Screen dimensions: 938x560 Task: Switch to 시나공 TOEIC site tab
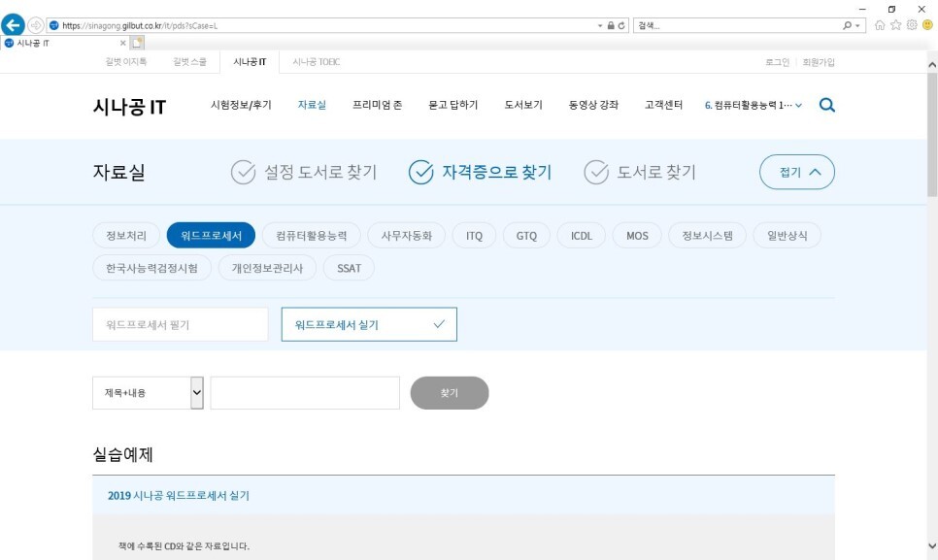tap(316, 61)
